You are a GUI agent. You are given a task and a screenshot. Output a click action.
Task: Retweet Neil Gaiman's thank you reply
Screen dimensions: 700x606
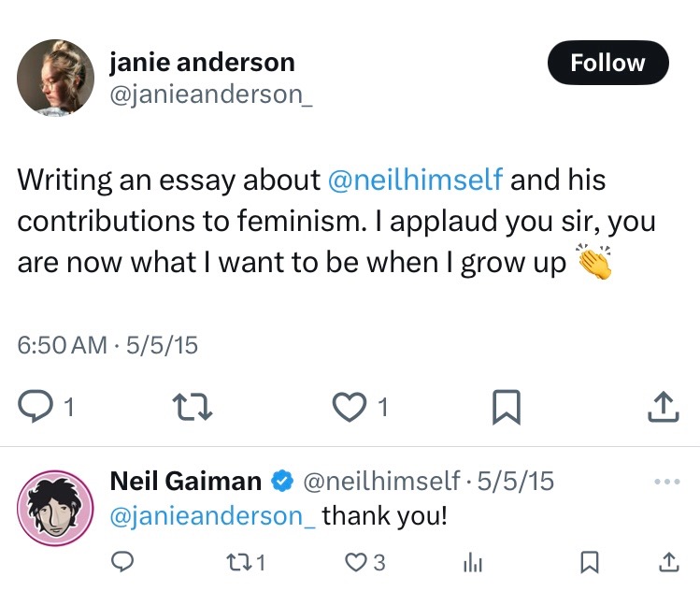(239, 562)
